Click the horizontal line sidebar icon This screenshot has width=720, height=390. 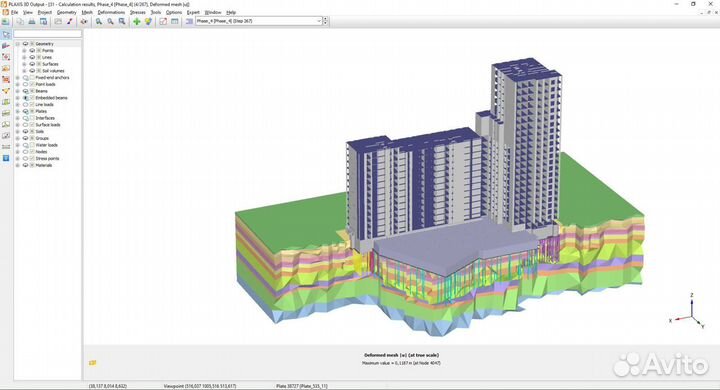pyautogui.click(x=6, y=147)
